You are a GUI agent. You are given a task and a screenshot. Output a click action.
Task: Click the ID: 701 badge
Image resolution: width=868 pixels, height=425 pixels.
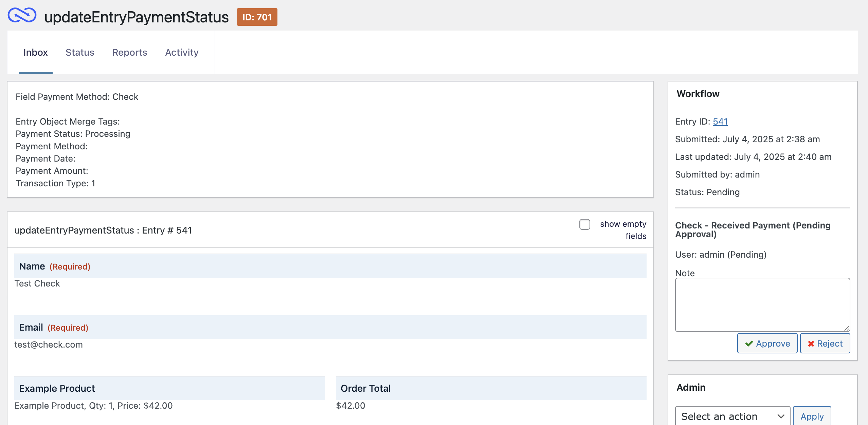(257, 17)
